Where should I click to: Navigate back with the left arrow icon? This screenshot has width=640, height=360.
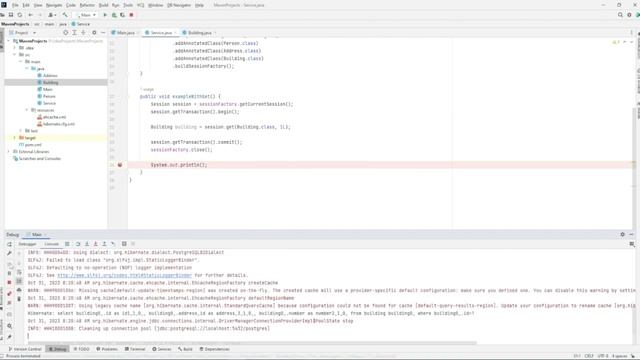point(31,15)
